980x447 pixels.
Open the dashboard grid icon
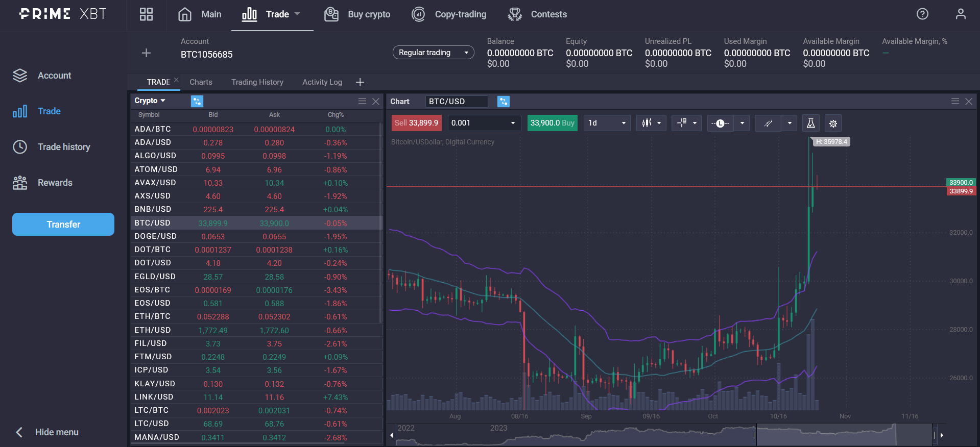[146, 14]
